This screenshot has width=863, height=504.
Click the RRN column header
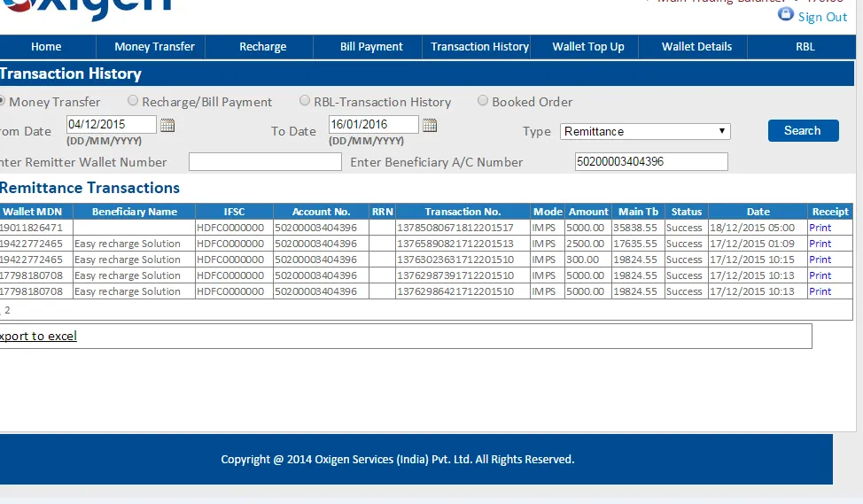383,212
